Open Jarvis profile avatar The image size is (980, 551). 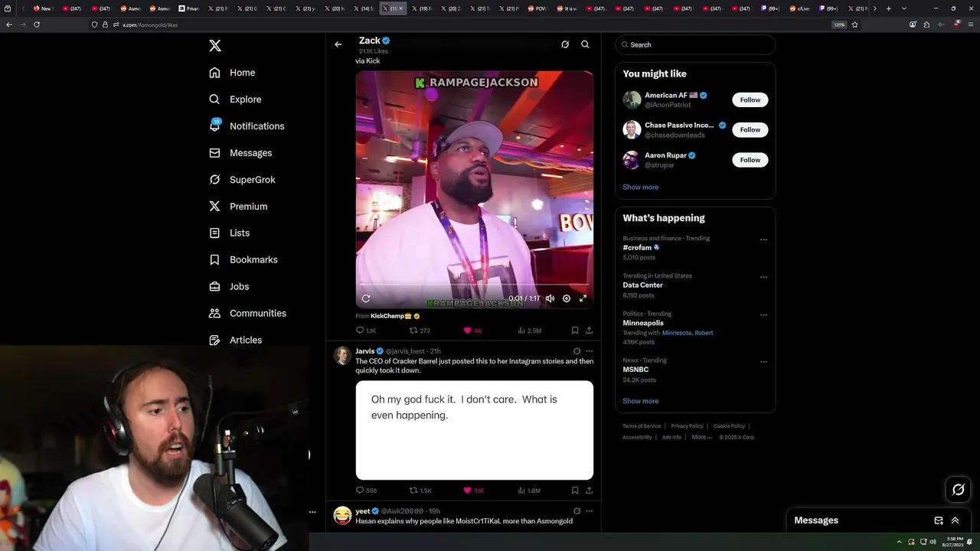[342, 355]
